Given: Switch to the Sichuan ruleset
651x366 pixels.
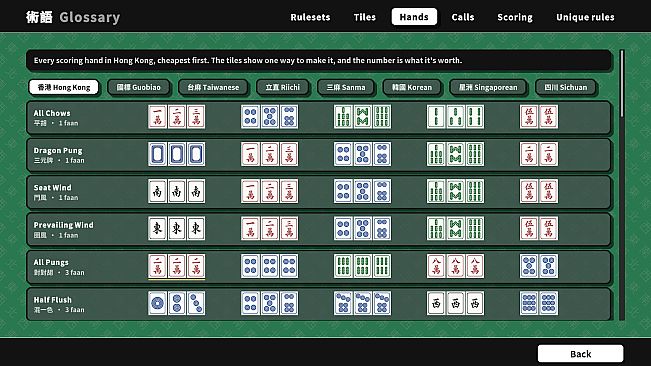Looking at the screenshot, I should 566,87.
